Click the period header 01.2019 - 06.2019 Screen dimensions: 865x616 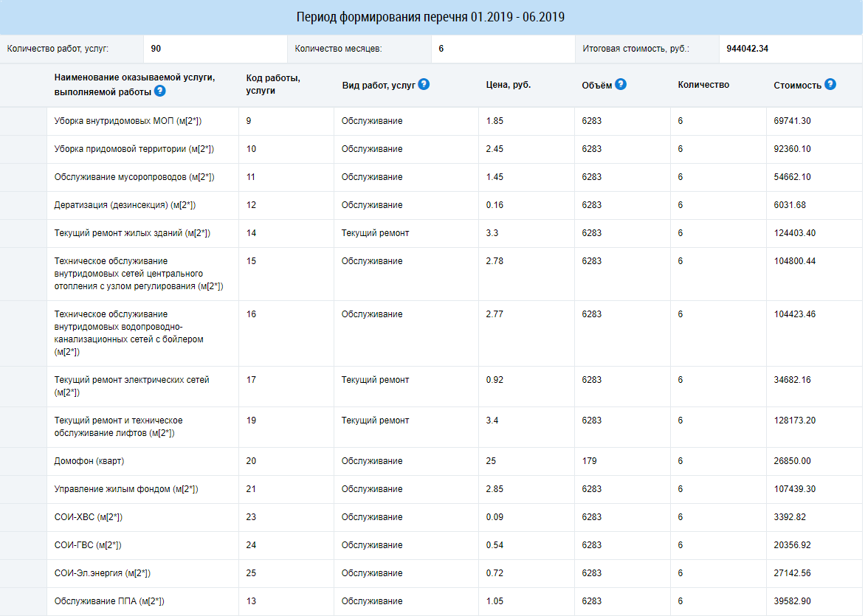coord(430,17)
